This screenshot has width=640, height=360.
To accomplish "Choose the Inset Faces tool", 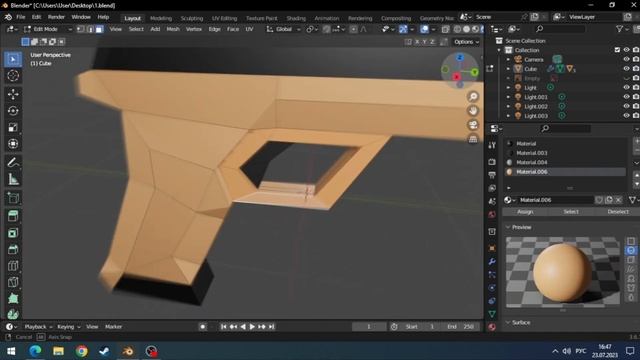I will click(x=13, y=233).
